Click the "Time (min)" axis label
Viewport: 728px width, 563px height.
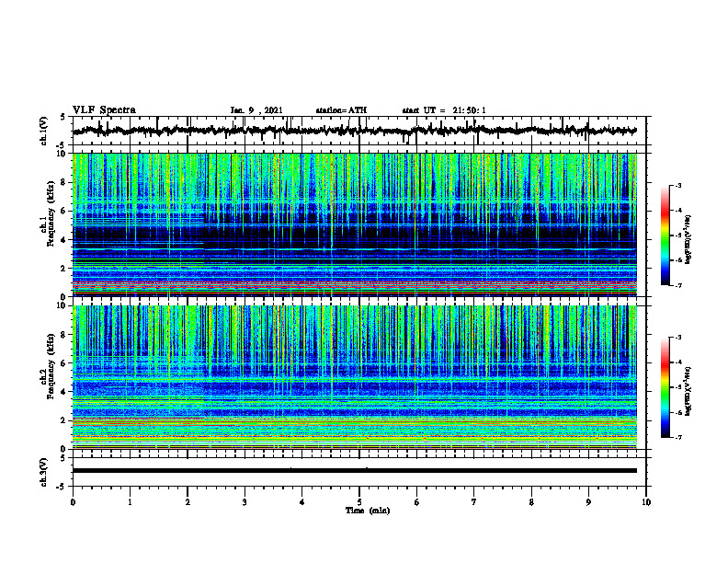tap(368, 511)
